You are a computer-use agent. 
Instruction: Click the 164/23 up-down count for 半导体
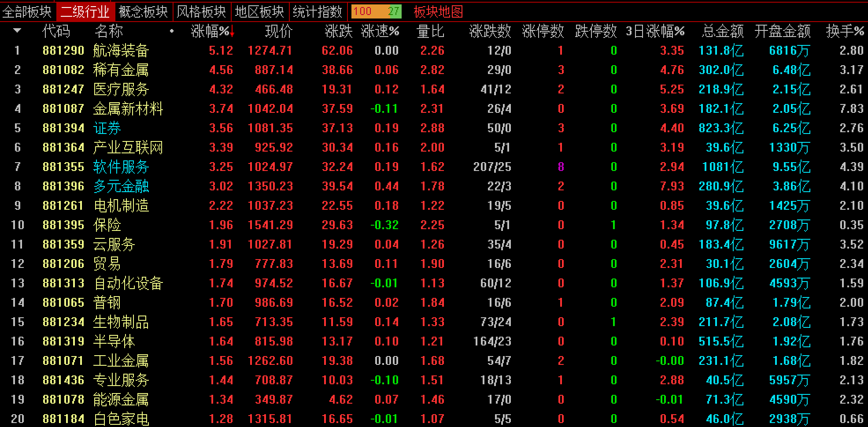(x=492, y=342)
